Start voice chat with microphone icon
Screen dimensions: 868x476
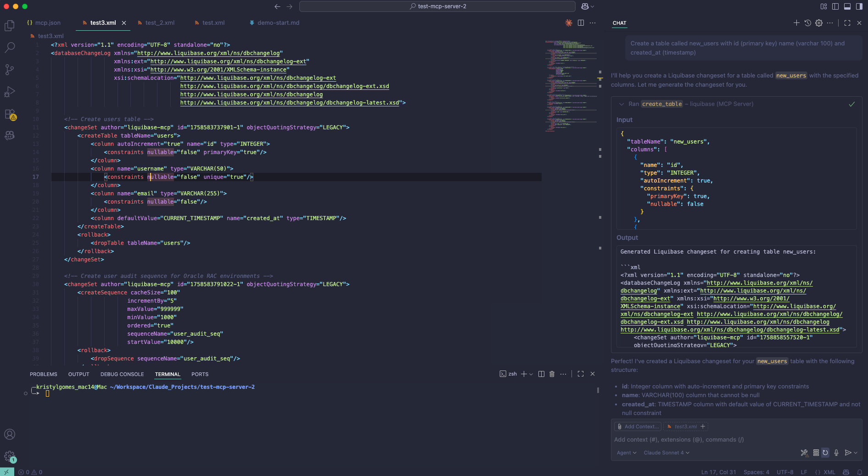[836, 453]
